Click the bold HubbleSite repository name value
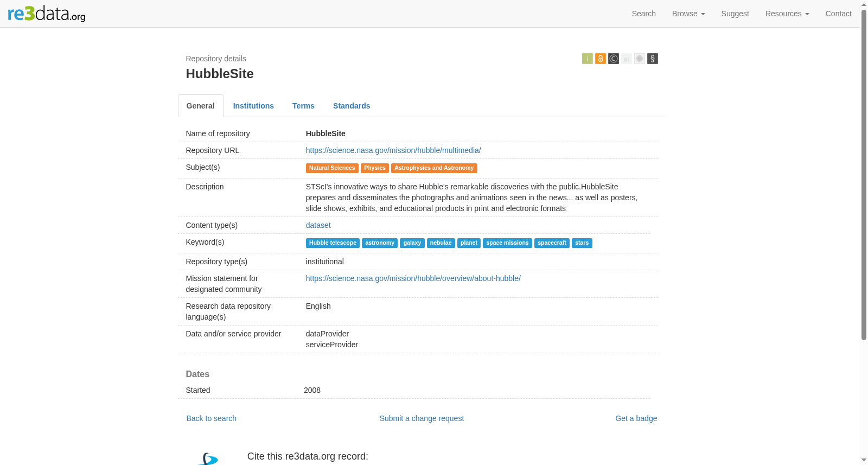868x465 pixels. point(325,133)
